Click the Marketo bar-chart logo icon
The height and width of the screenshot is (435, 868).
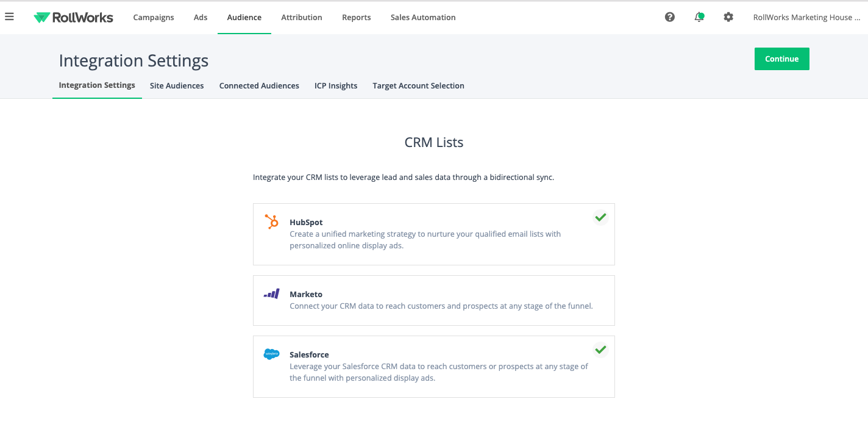(271, 294)
